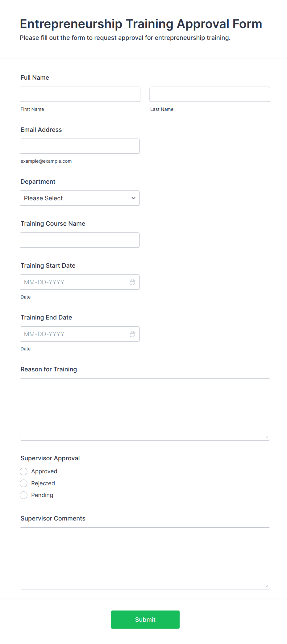
Task: Select the Approved radio button
Action: click(24, 471)
